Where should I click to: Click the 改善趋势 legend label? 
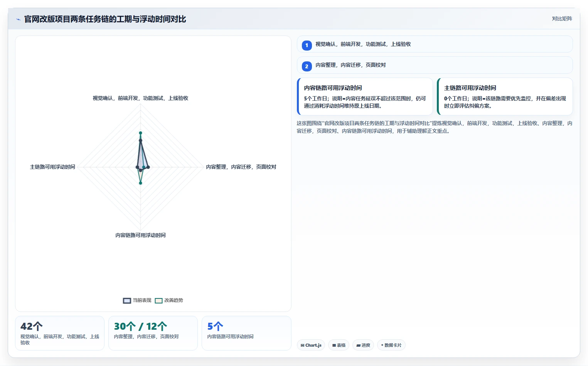click(x=174, y=300)
